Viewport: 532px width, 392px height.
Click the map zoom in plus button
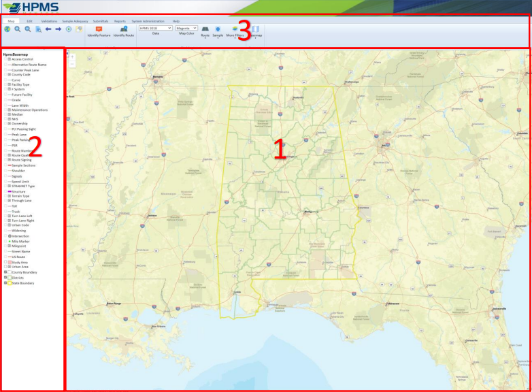[x=72, y=56]
